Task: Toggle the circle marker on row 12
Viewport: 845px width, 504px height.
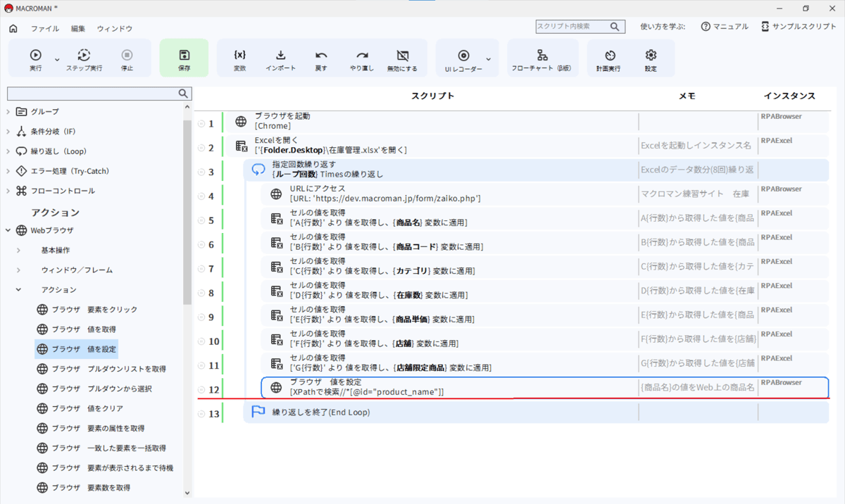Action: pos(201,390)
